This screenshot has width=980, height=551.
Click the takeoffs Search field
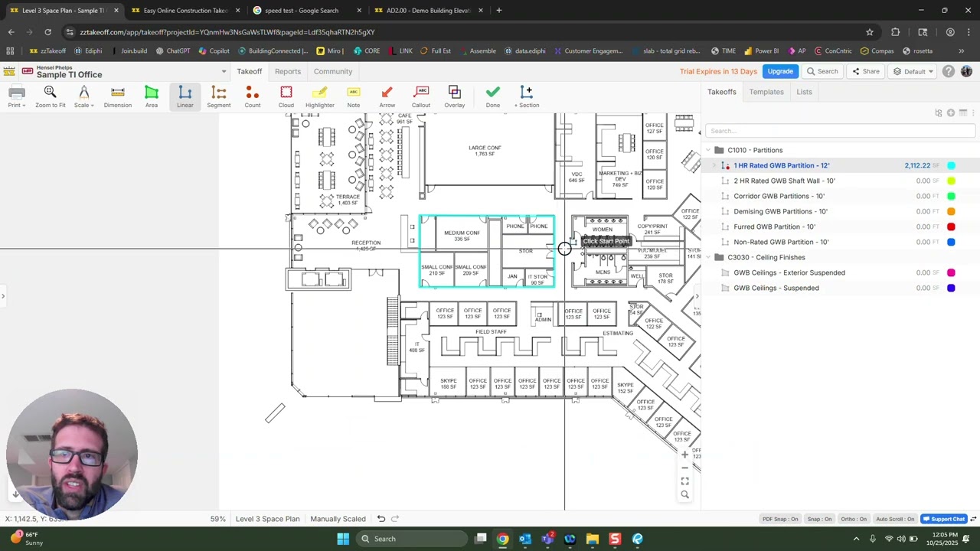[x=840, y=131]
